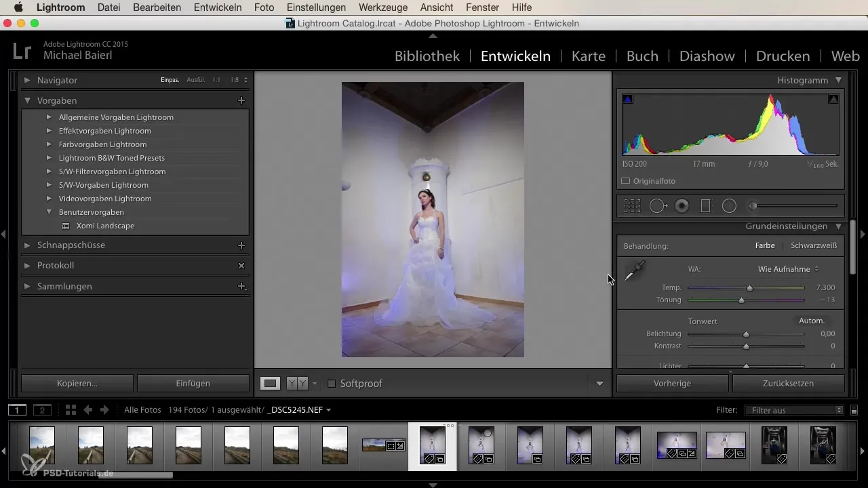Expand the Navigator panel
This screenshot has height=488, width=868.
tap(27, 80)
